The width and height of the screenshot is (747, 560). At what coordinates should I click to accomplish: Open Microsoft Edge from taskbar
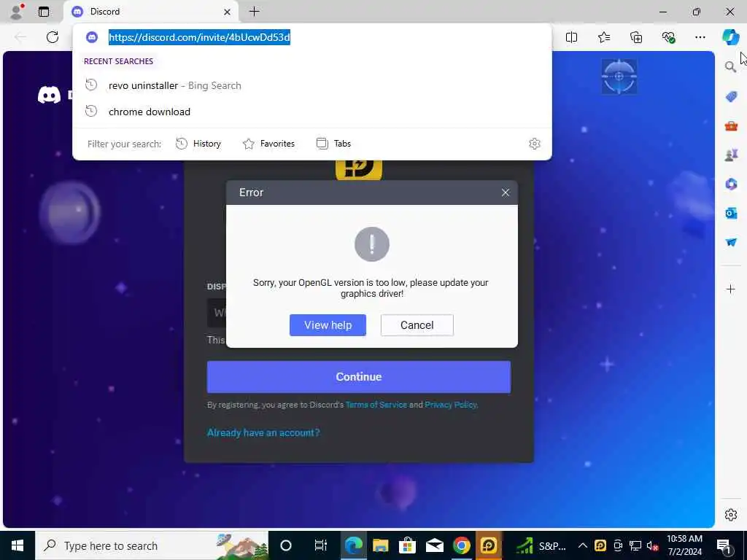tap(354, 545)
